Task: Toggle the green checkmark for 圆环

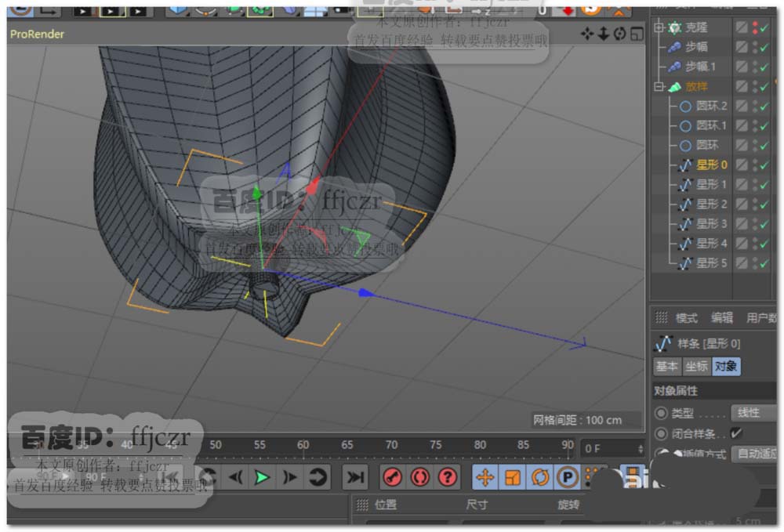Action: click(x=764, y=147)
